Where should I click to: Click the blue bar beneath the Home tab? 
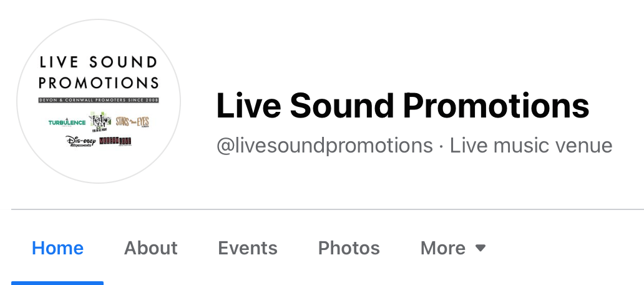pos(57,283)
